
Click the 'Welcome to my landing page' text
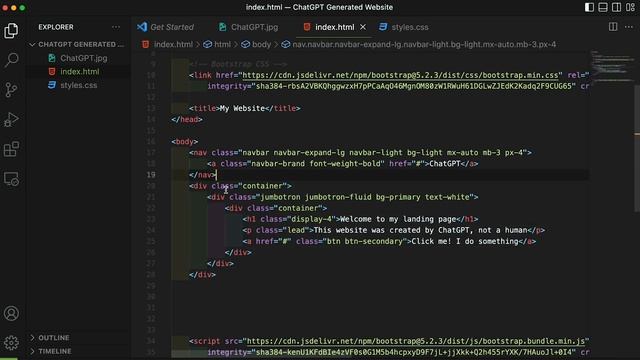coord(398,219)
